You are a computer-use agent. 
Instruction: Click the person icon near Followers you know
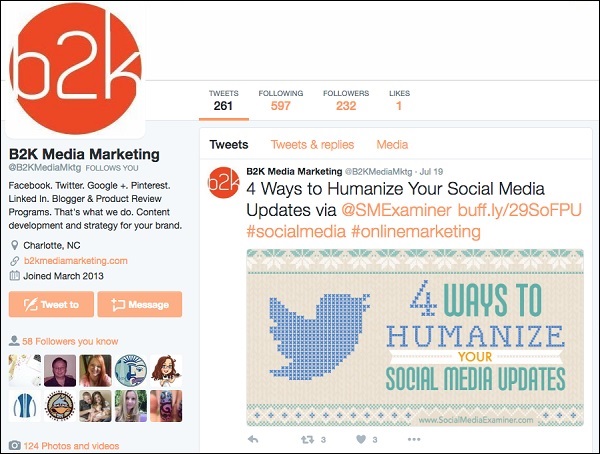pos(14,341)
